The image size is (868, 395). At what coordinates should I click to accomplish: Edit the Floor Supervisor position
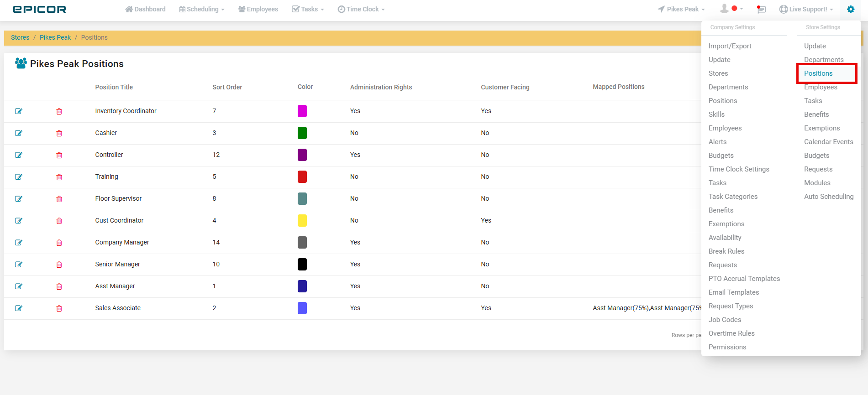point(19,199)
